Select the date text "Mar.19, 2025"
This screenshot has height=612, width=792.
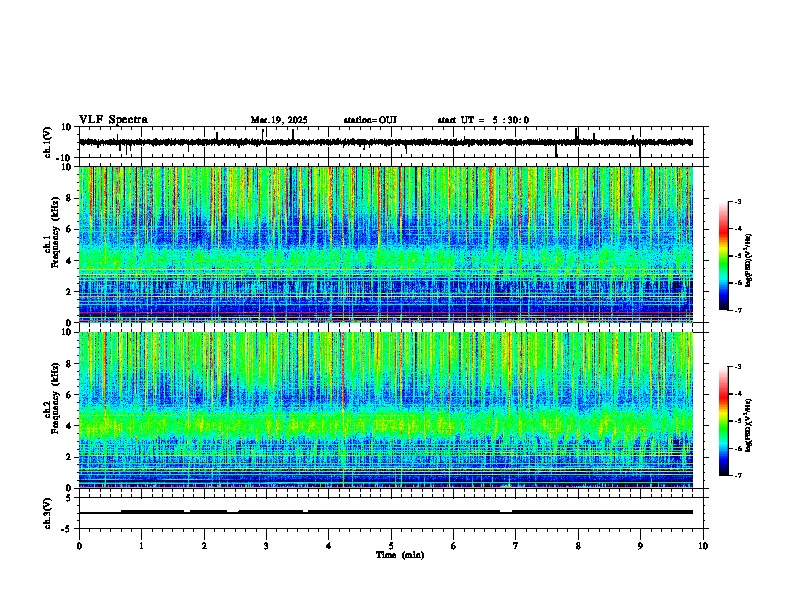coord(279,120)
